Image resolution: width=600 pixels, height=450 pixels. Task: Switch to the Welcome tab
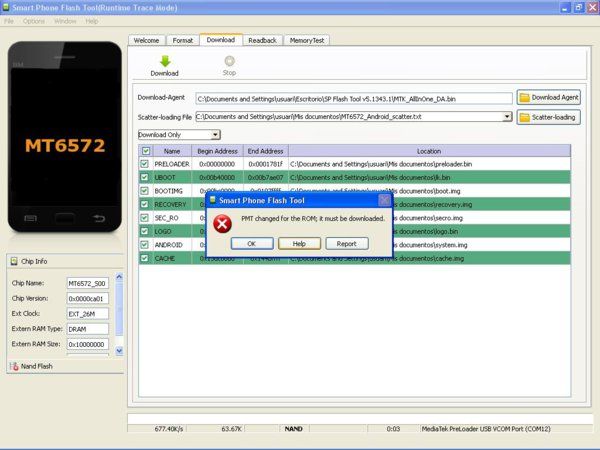coord(147,40)
